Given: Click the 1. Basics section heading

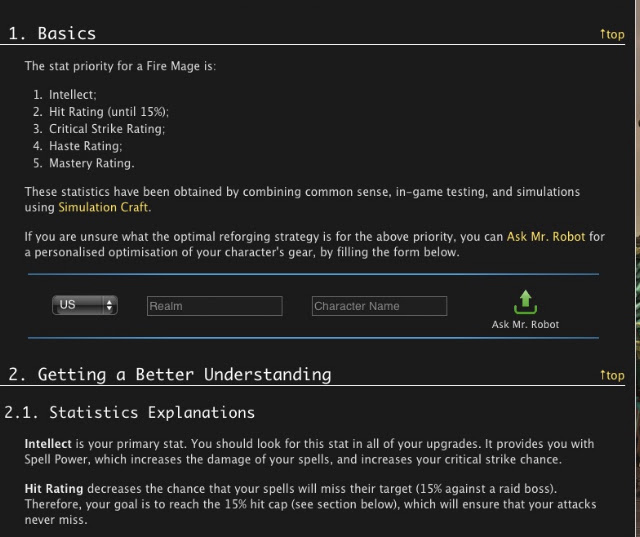Looking at the screenshot, I should point(52,33).
